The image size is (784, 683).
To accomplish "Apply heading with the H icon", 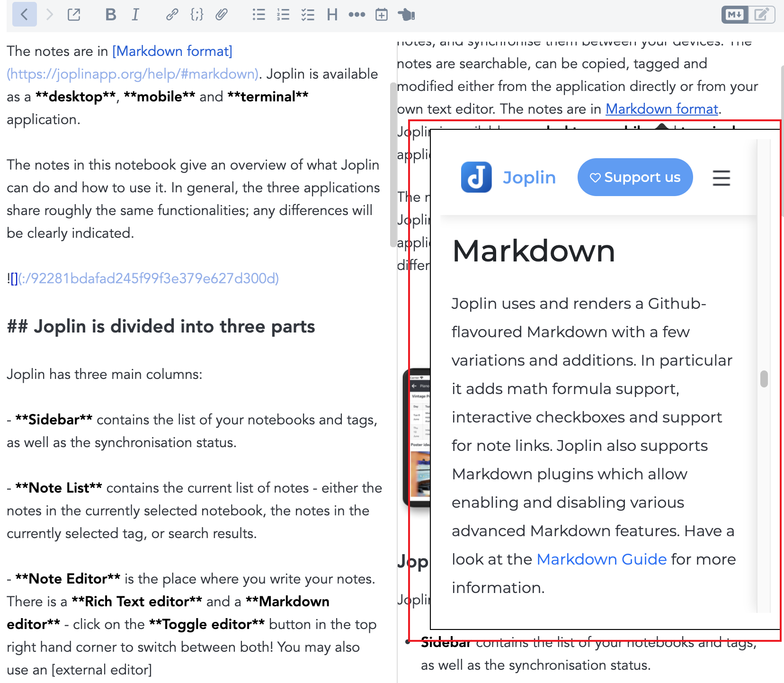I will click(332, 15).
